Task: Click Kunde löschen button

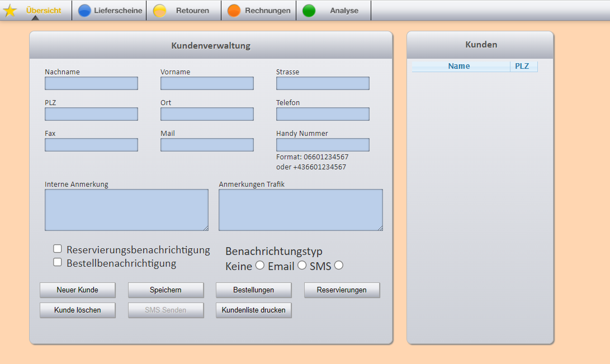Action: (77, 310)
